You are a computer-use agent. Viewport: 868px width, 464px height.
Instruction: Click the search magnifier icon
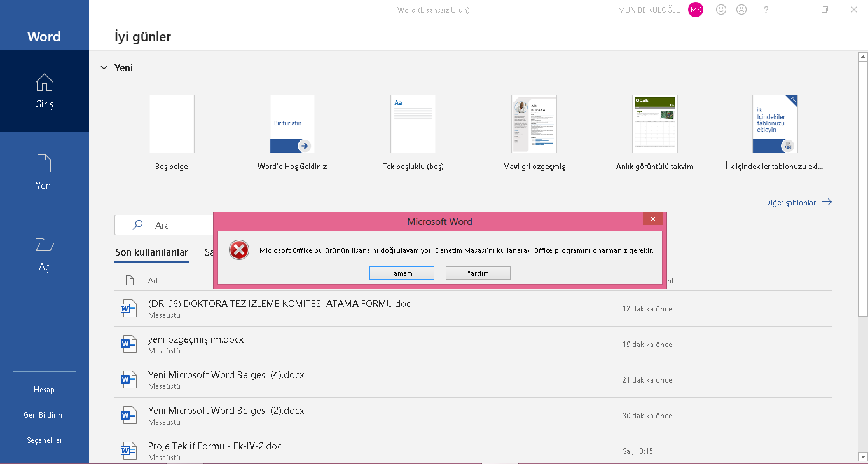point(137,225)
